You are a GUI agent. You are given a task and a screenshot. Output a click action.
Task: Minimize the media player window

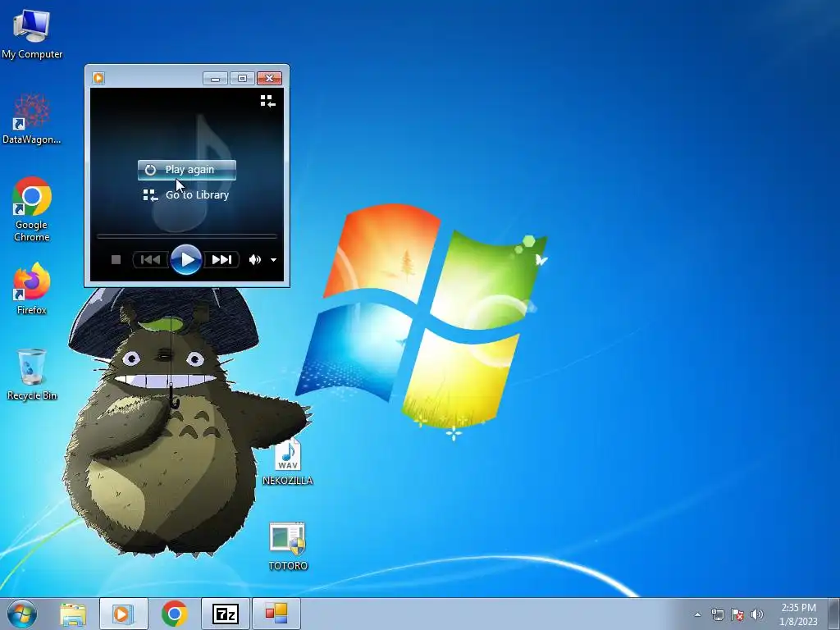216,79
